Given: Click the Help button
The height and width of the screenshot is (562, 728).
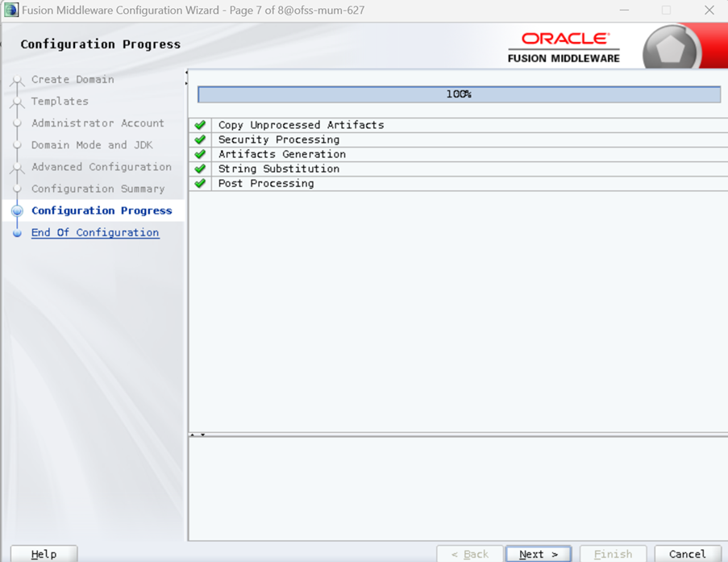Looking at the screenshot, I should click(x=44, y=554).
